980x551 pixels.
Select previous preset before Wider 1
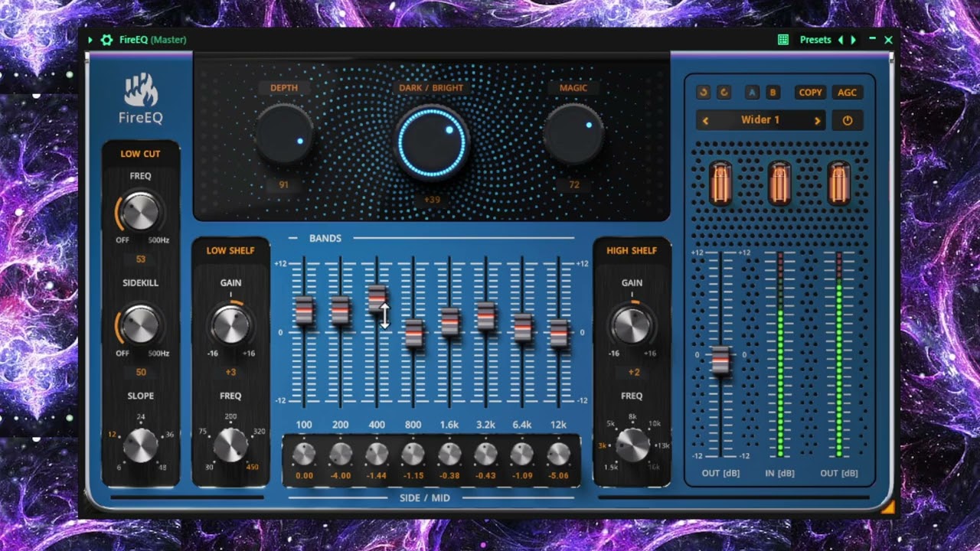(705, 121)
